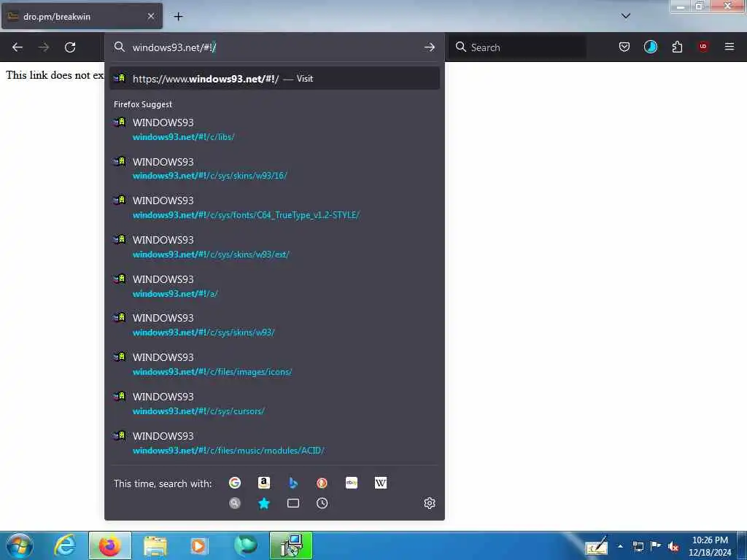Open the Firefox hamburger menu
The image size is (747, 560).
[729, 47]
